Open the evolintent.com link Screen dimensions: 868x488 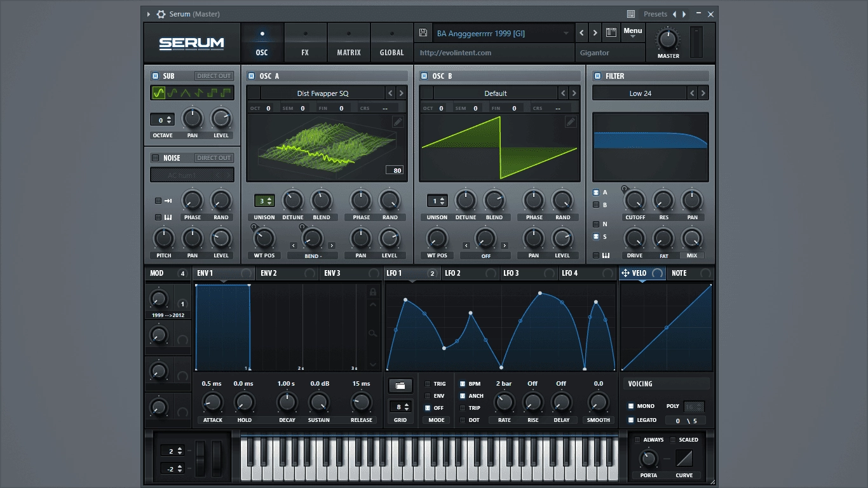456,53
